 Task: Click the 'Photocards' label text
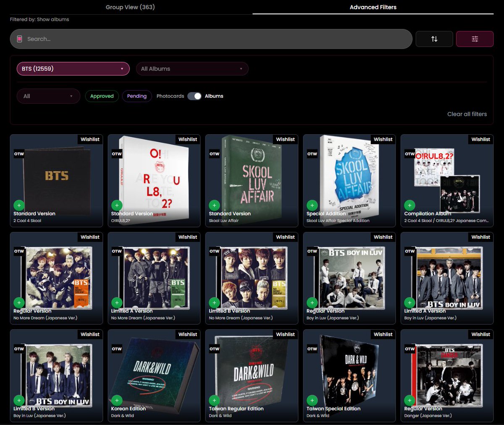click(x=170, y=96)
